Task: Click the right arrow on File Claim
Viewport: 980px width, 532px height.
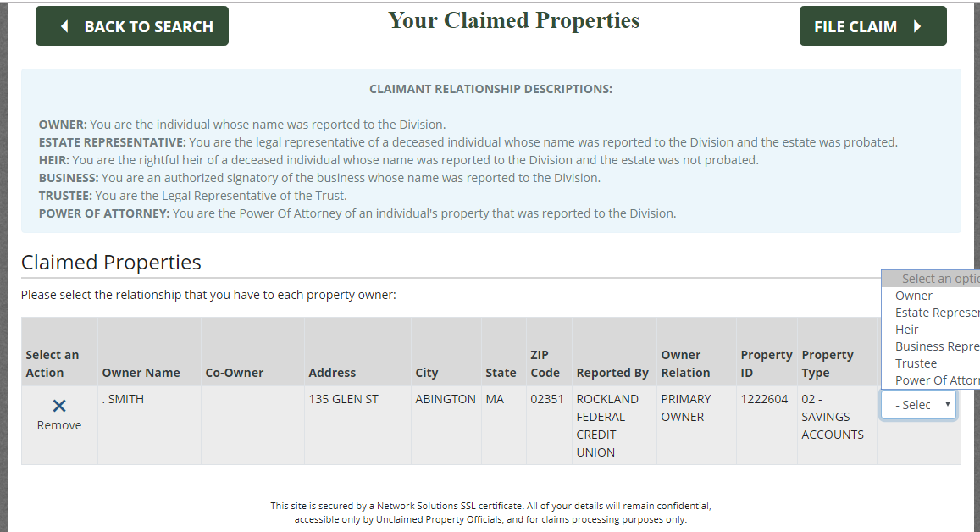Action: [x=917, y=26]
